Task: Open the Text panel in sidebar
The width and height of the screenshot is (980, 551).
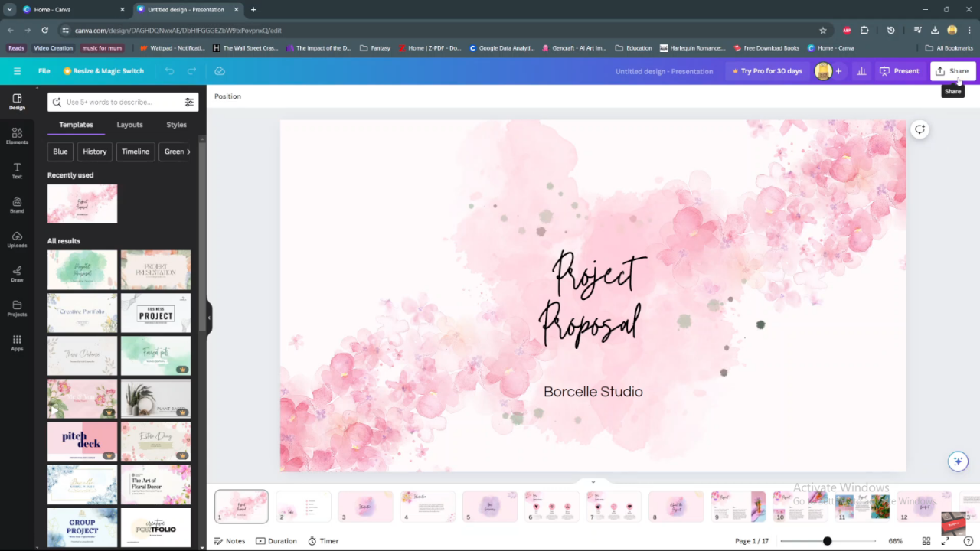Action: click(17, 171)
